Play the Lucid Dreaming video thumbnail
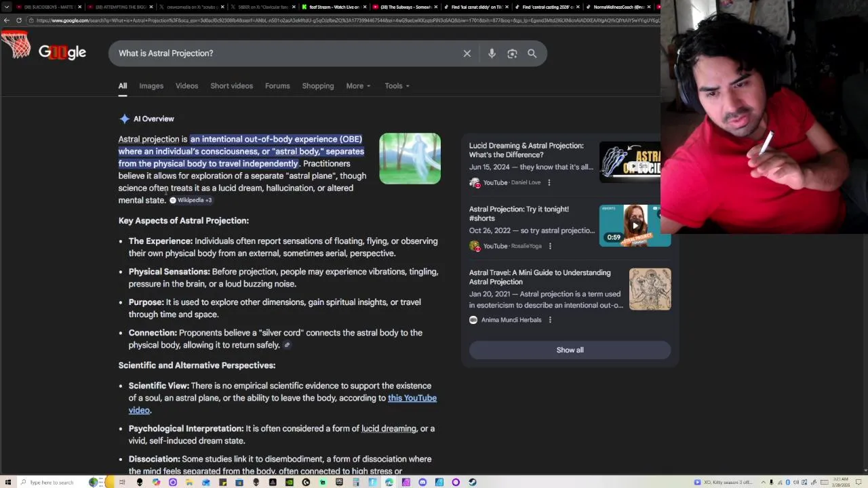 (x=630, y=161)
